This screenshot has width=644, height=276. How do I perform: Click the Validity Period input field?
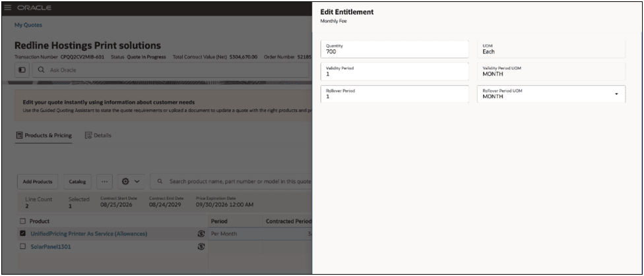pos(395,71)
